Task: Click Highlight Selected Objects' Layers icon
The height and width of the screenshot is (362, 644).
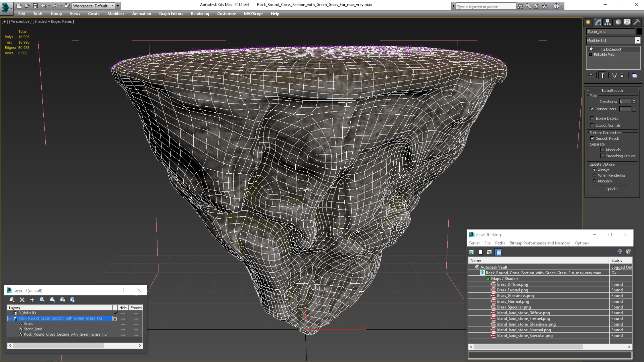Action: [x=52, y=300]
